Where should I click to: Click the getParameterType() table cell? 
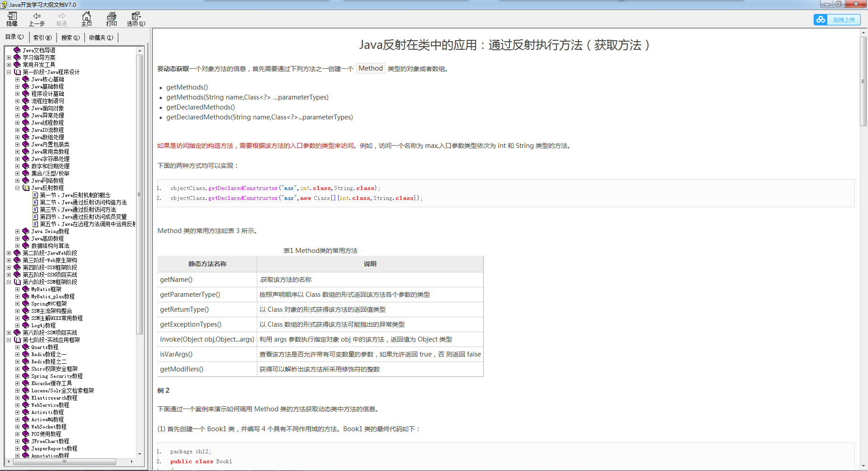pos(207,295)
